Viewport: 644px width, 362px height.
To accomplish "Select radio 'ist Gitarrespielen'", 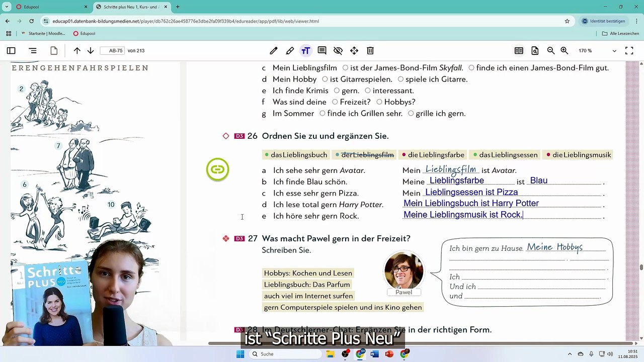I will tap(325, 79).
